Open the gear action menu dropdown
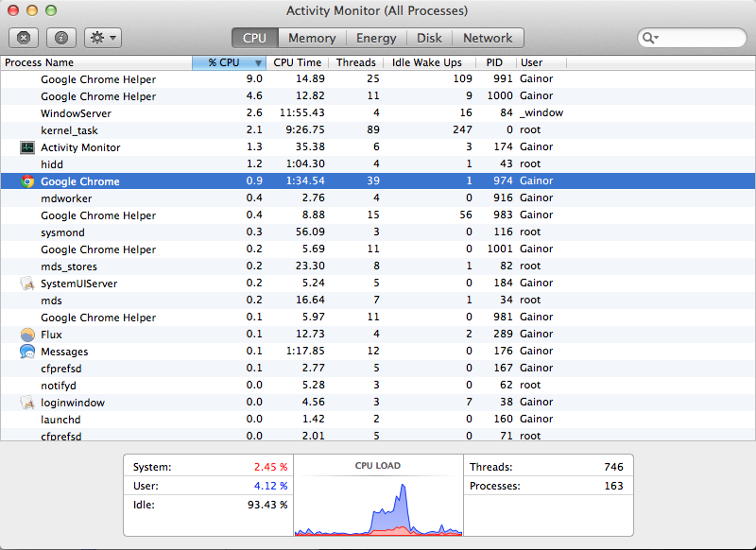 pyautogui.click(x=103, y=38)
